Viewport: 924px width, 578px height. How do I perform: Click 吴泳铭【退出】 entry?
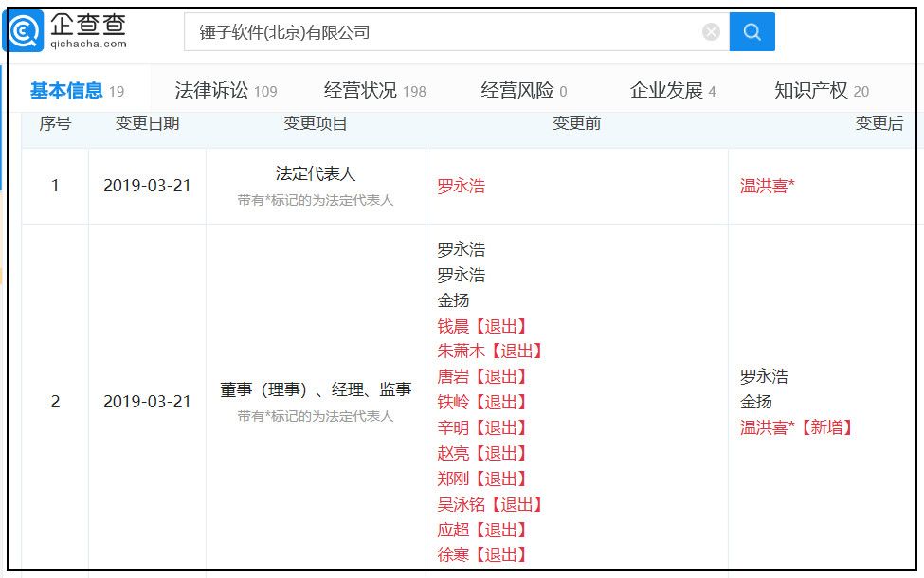pos(490,504)
